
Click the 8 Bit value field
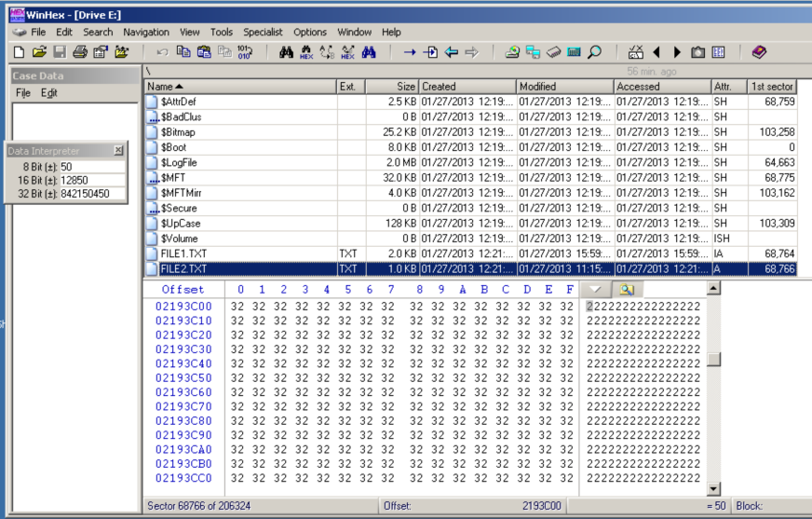91,167
